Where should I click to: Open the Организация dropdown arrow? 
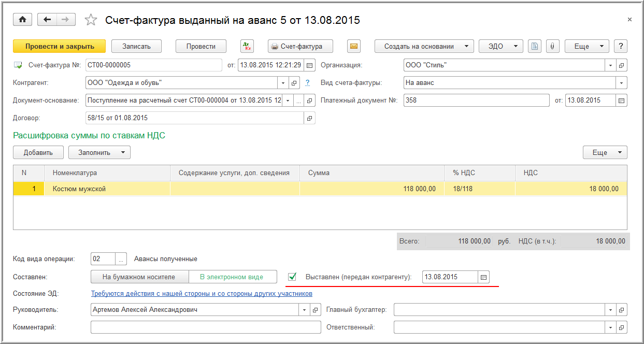tap(610, 65)
